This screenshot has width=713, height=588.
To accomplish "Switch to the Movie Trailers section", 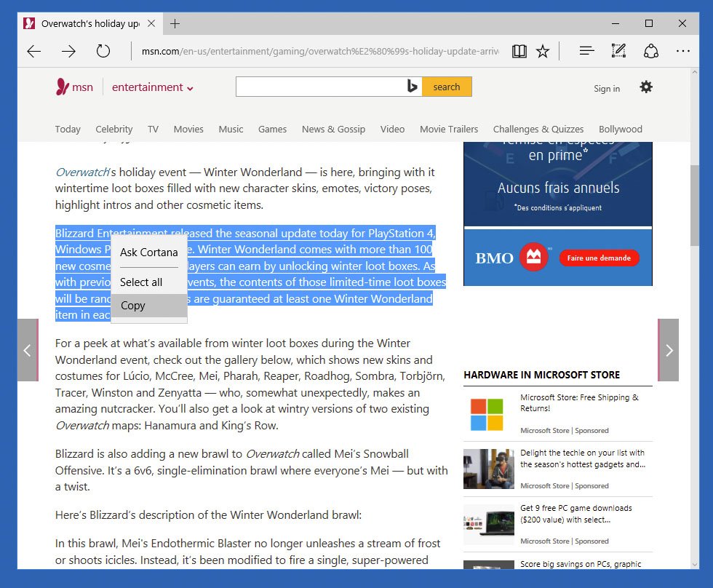I will point(448,129).
